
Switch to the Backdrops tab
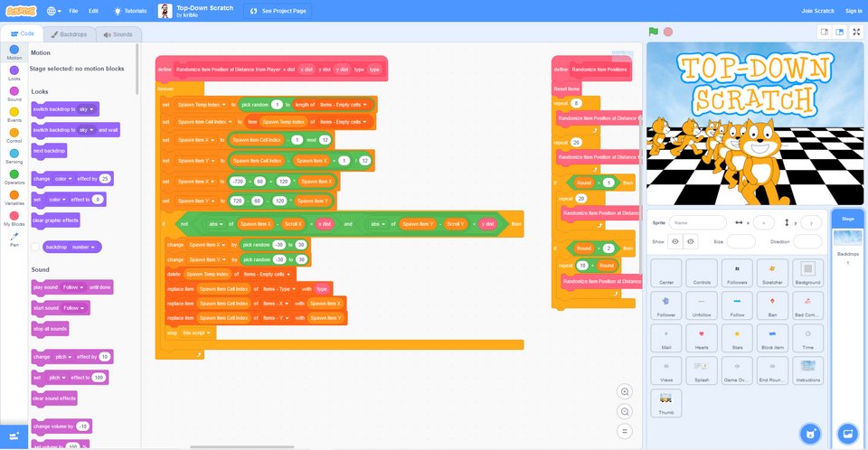point(70,33)
